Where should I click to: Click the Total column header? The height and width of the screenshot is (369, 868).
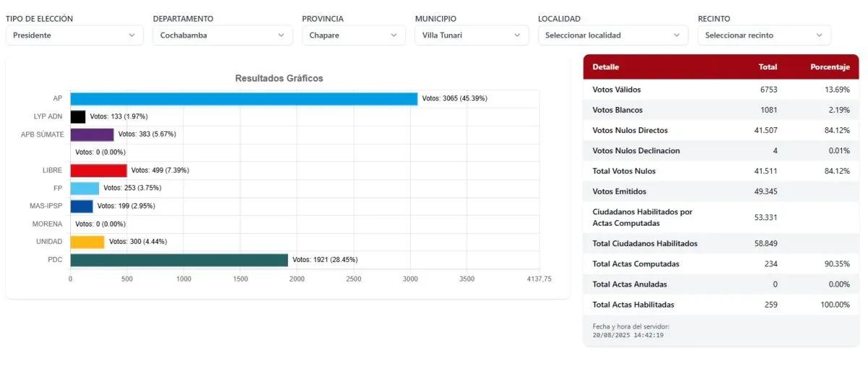[x=767, y=67]
